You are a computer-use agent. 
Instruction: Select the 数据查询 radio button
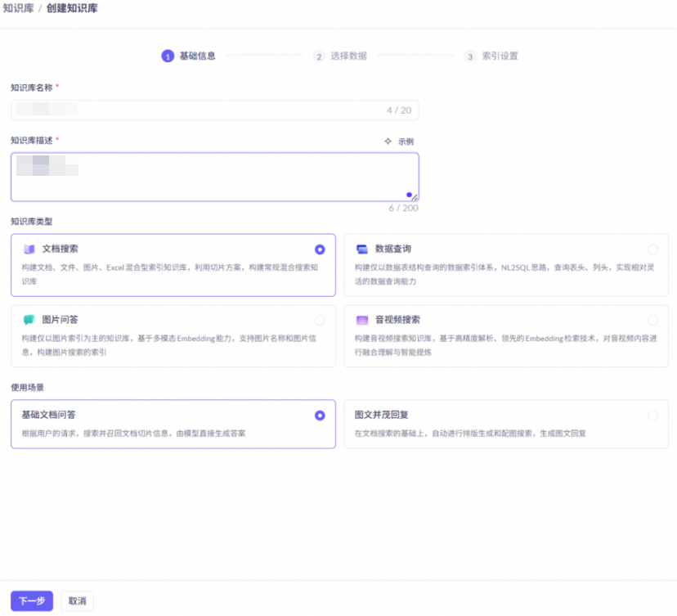(652, 250)
